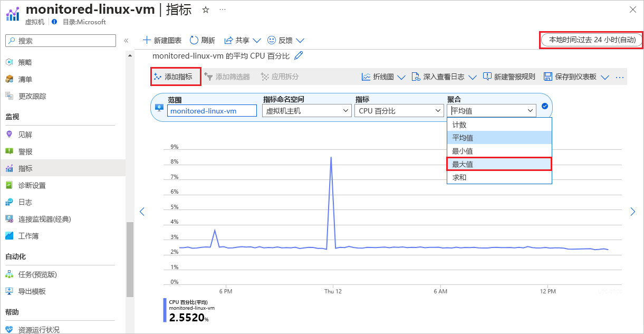Click the pencil icon to edit chart title
Screen dimensions: 644x334
click(299, 55)
